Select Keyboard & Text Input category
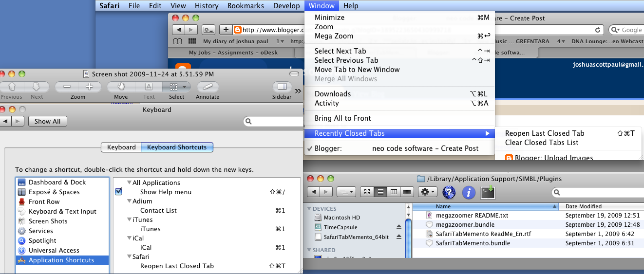The width and height of the screenshot is (644, 274). (62, 212)
